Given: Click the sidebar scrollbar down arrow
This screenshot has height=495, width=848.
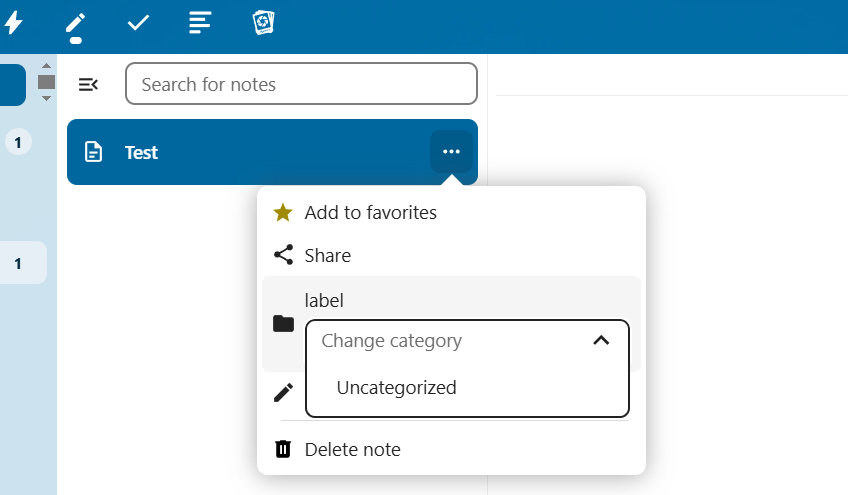Looking at the screenshot, I should click(46, 99).
